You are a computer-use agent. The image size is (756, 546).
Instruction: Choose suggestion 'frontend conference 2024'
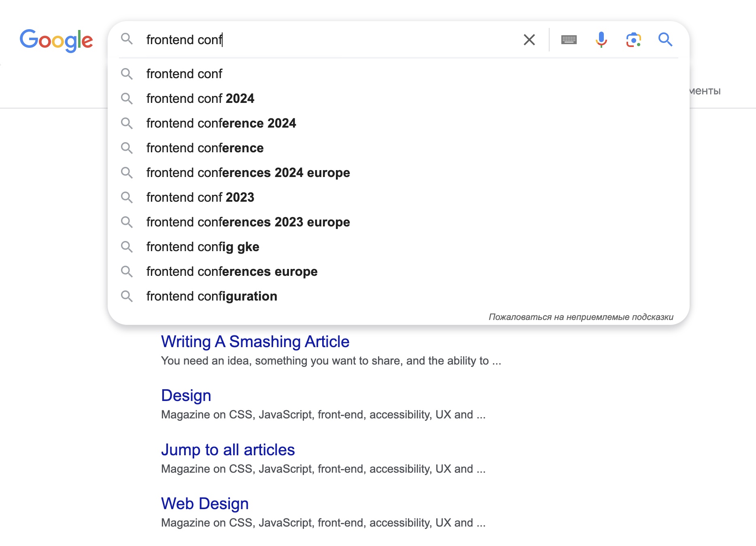point(221,123)
